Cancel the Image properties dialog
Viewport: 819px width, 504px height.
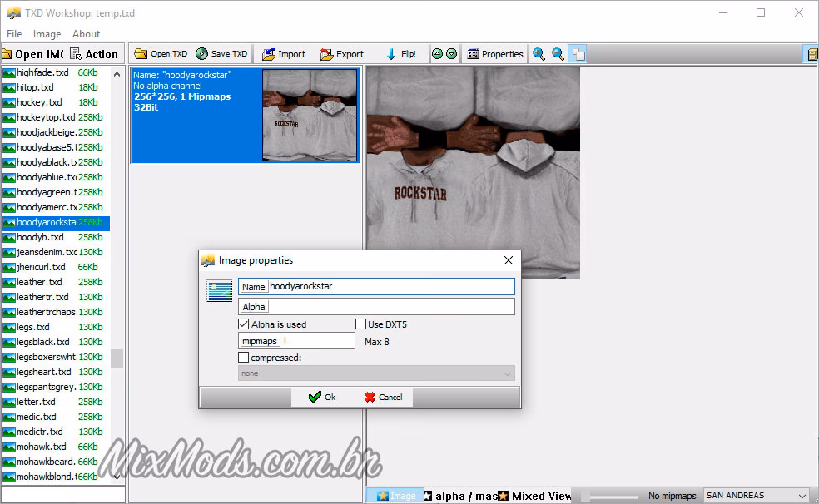384,397
